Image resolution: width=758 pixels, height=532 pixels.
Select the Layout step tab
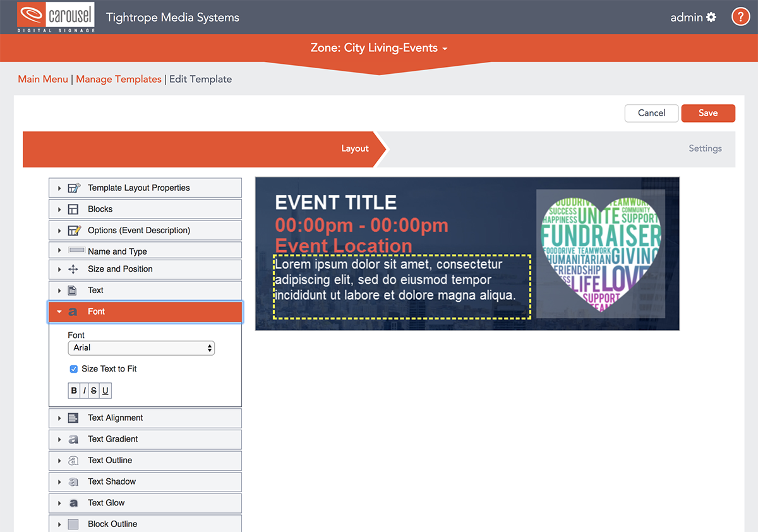(x=354, y=148)
